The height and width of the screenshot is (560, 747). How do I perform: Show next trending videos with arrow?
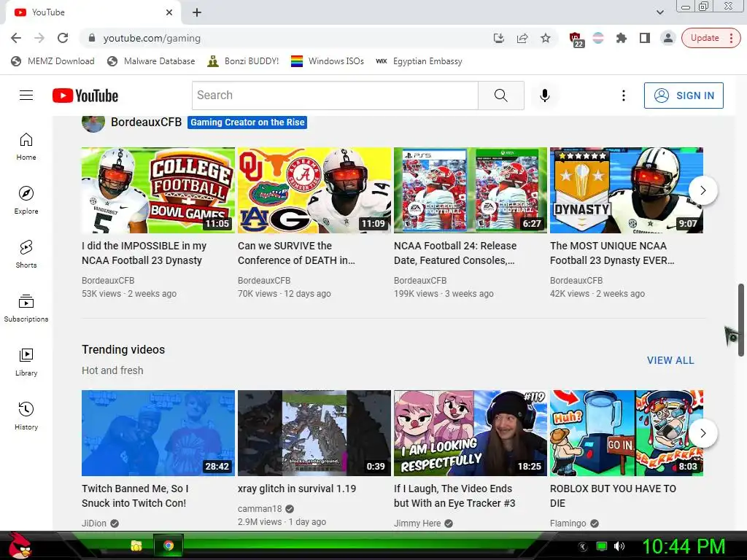pyautogui.click(x=703, y=433)
